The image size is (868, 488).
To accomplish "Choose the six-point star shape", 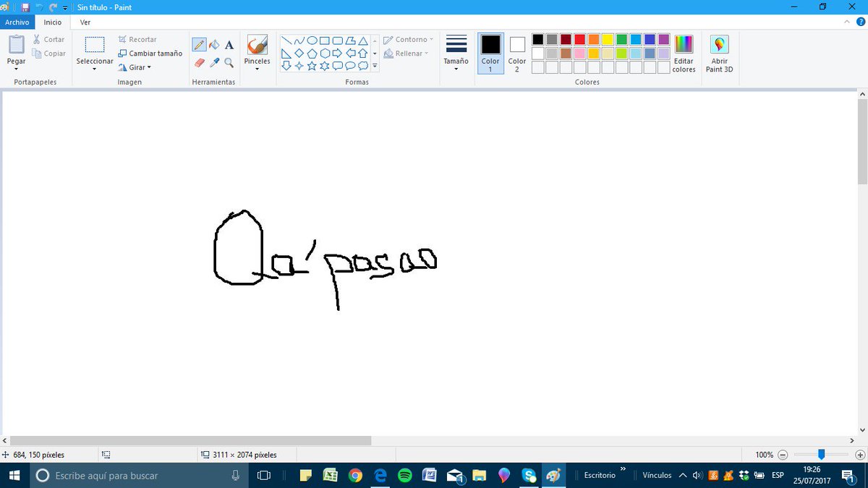I will pyautogui.click(x=325, y=66).
